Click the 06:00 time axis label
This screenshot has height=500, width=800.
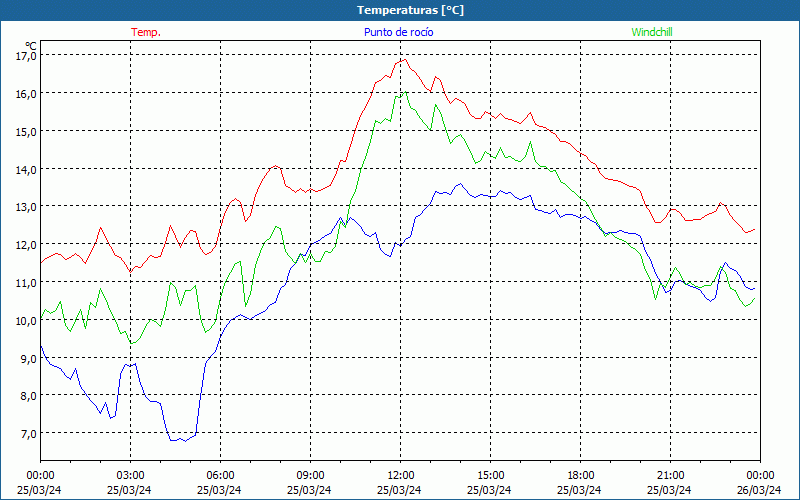pos(220,476)
